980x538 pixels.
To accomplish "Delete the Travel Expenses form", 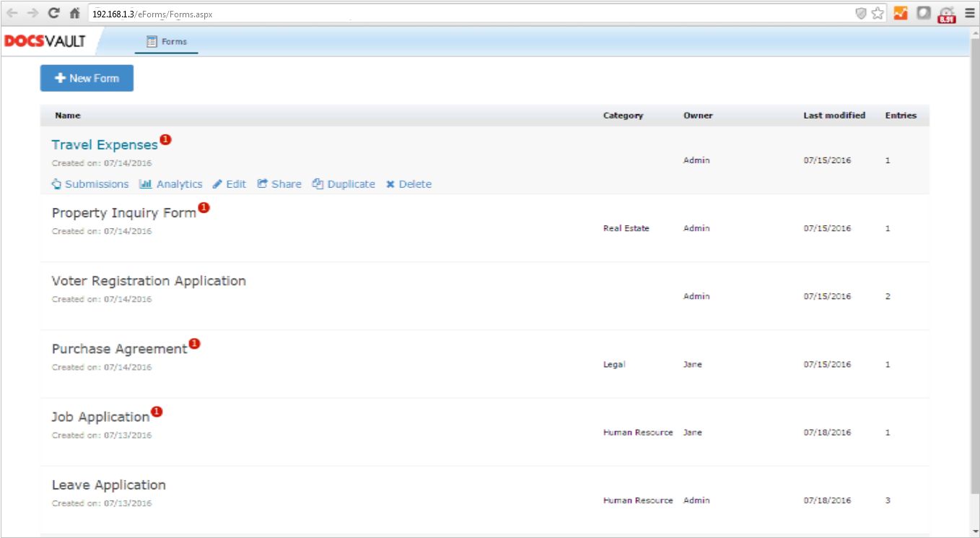I will click(x=408, y=184).
